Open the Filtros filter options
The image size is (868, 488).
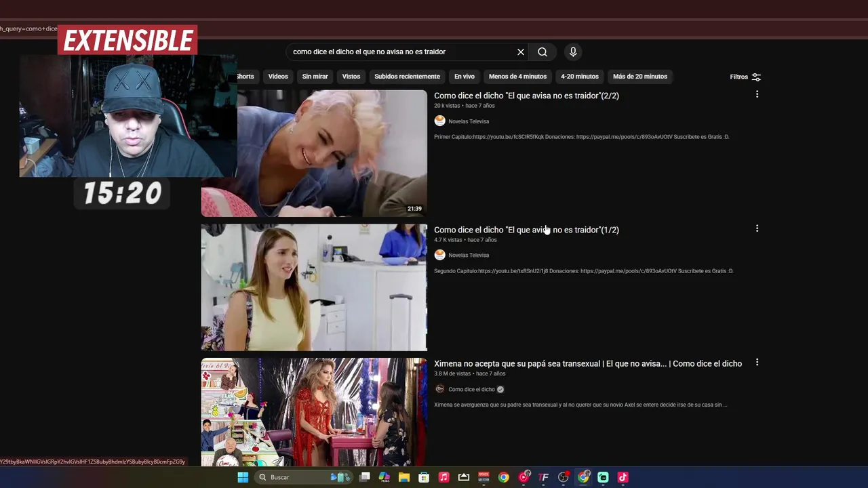[x=745, y=77]
